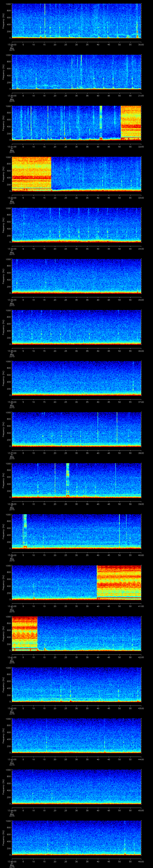Click the 13:36:00 start time label
The height and width of the screenshot is (868, 153).
[x=12, y=402]
